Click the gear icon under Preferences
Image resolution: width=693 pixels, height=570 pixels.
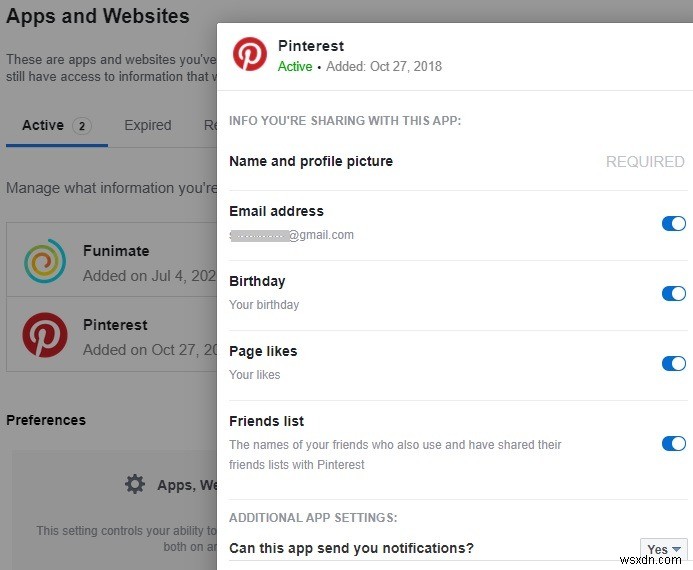[135, 484]
